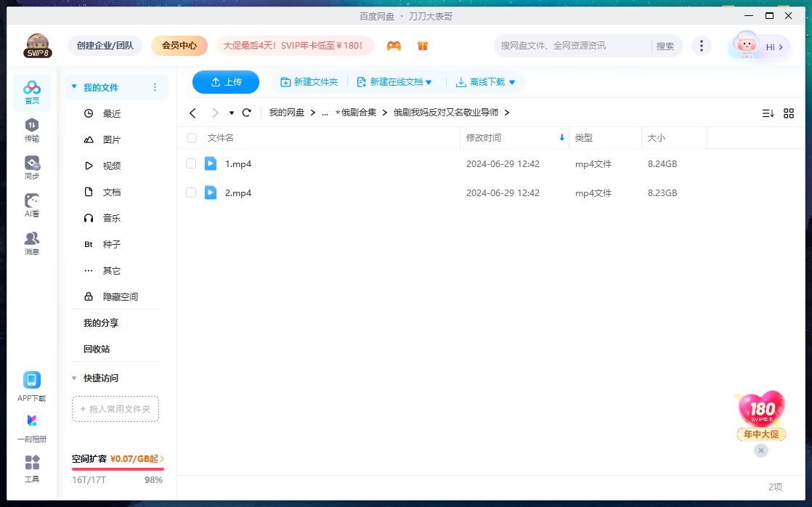Click the search input field

(x=572, y=46)
